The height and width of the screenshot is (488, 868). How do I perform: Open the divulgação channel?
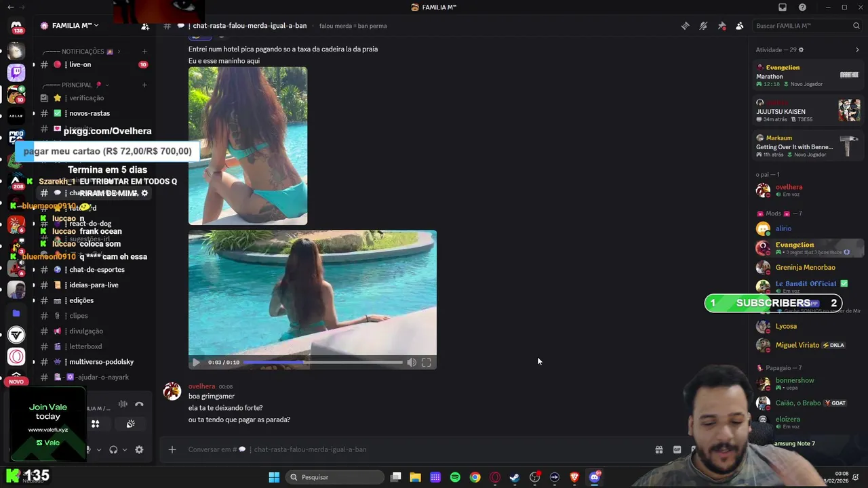(x=94, y=331)
